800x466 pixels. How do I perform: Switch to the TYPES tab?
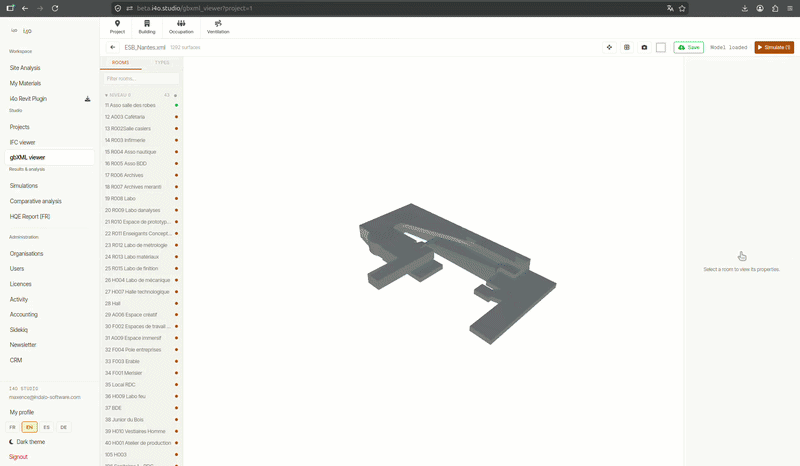click(162, 63)
